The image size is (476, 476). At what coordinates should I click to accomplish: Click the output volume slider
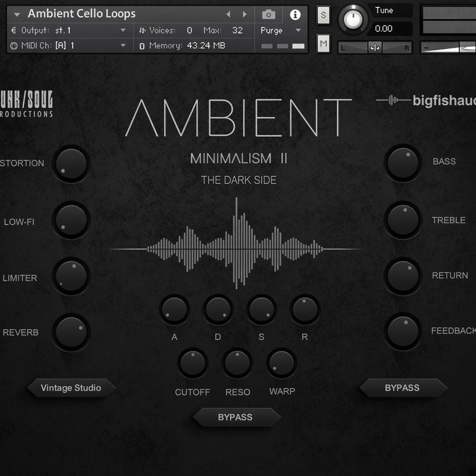tap(448, 48)
